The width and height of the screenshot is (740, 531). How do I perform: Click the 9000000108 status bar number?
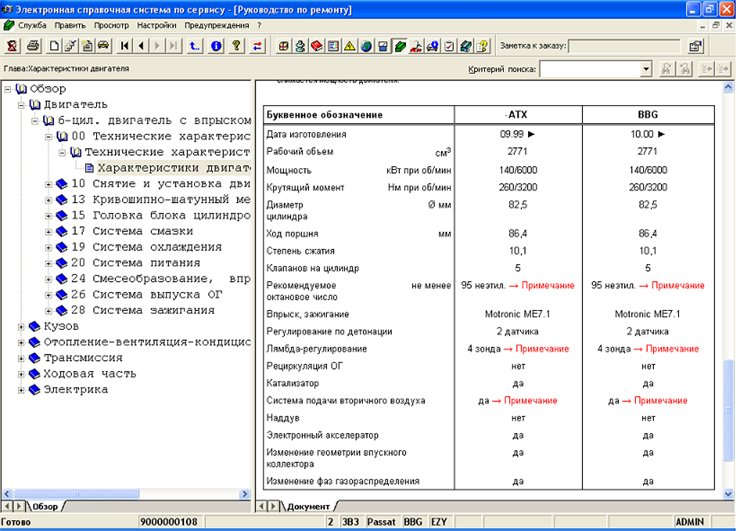click(169, 522)
